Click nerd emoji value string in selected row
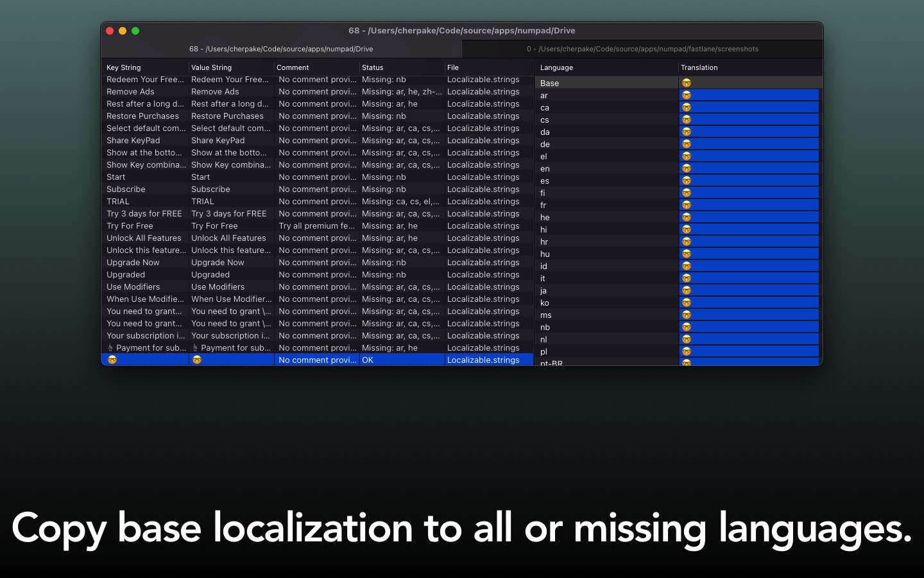Screen dimensions: 924x578 pos(197,360)
